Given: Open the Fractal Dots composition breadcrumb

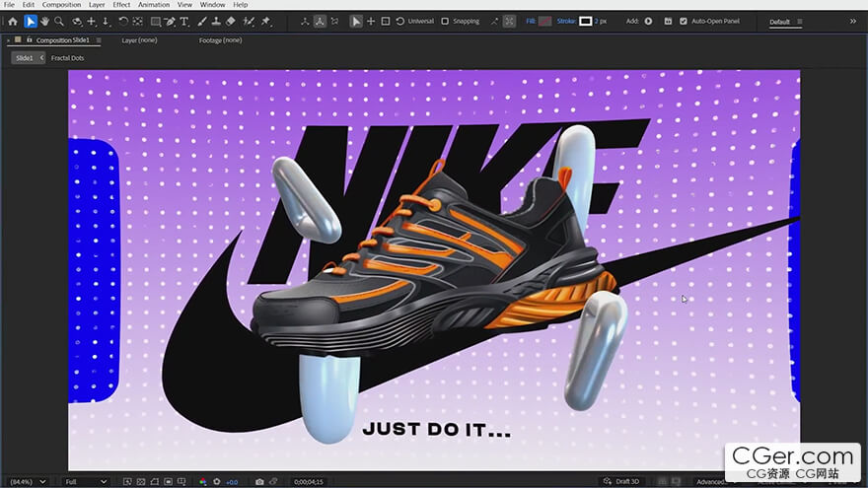Looking at the screenshot, I should pyautogui.click(x=67, y=57).
